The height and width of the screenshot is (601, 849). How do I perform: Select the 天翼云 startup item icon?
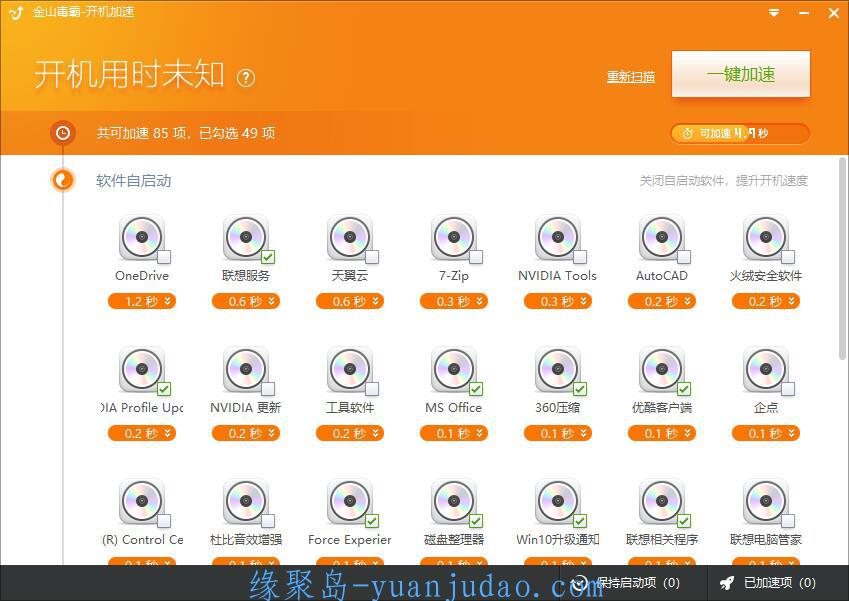click(350, 237)
